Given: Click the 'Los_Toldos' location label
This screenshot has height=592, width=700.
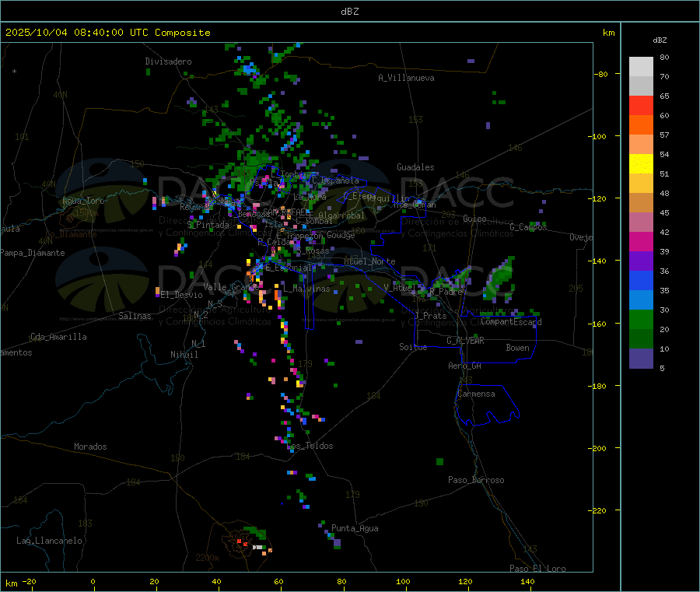Looking at the screenshot, I should (x=310, y=446).
